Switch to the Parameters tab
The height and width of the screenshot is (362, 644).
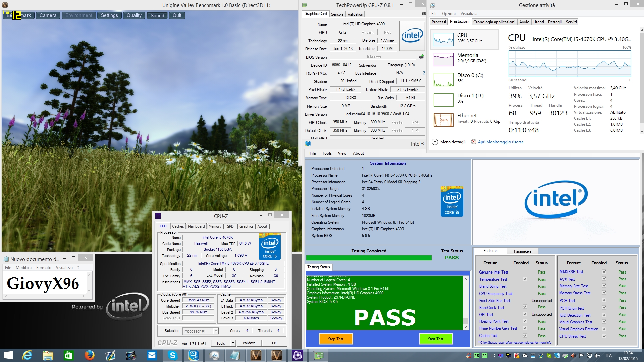(522, 251)
